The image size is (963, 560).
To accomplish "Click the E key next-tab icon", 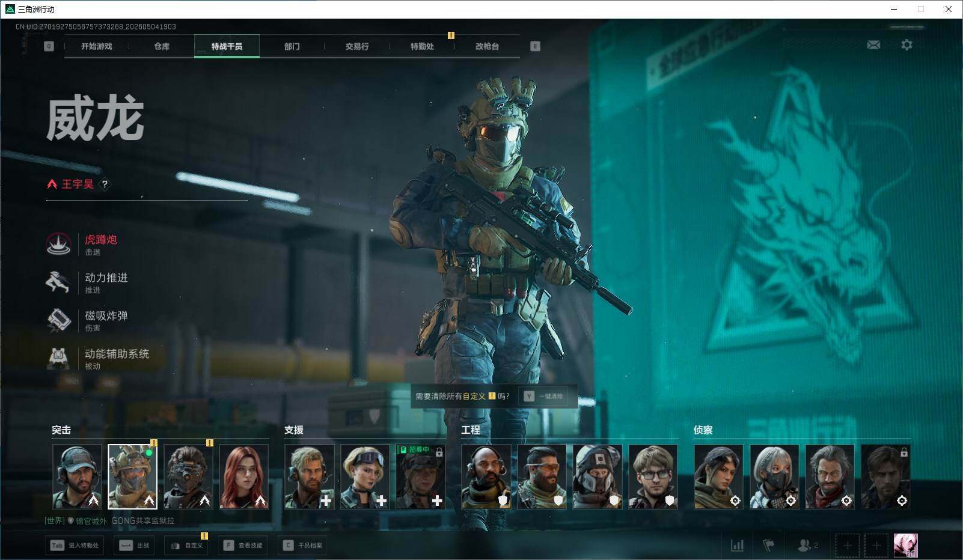I will 535,46.
